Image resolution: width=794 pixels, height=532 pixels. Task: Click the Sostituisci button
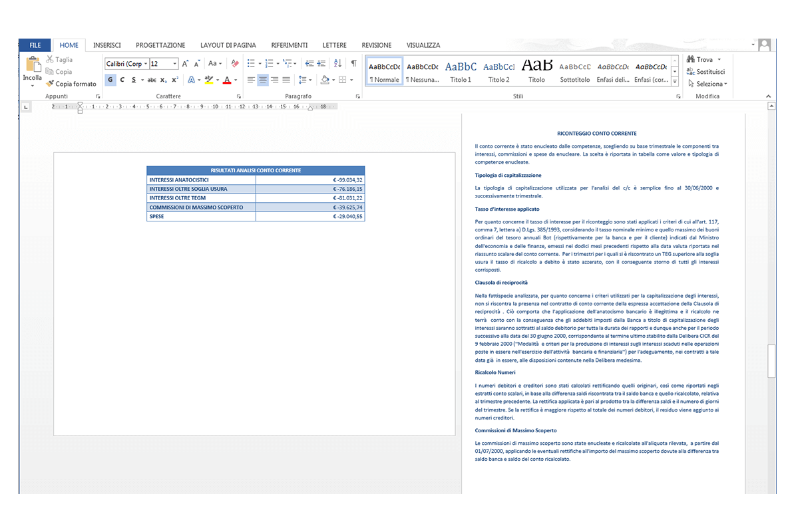coord(706,71)
